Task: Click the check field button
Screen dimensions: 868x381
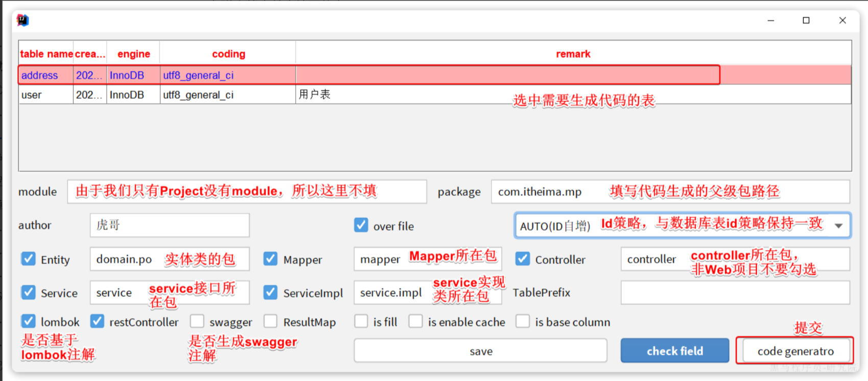Action: pos(675,351)
